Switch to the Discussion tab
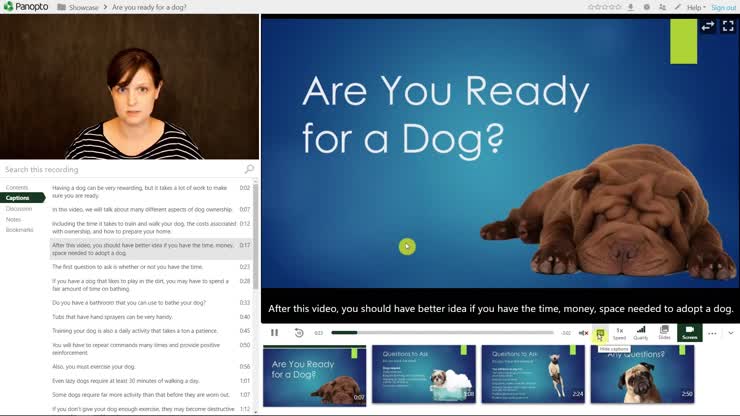 (19, 209)
